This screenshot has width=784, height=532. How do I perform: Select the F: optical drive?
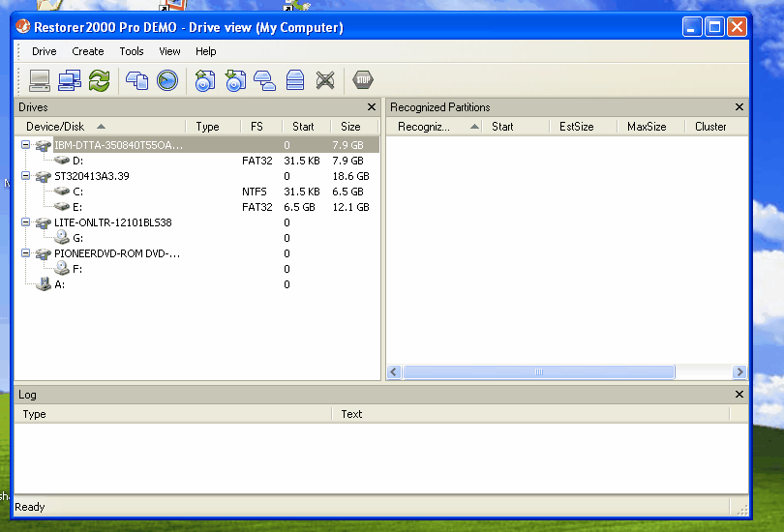click(197, 269)
